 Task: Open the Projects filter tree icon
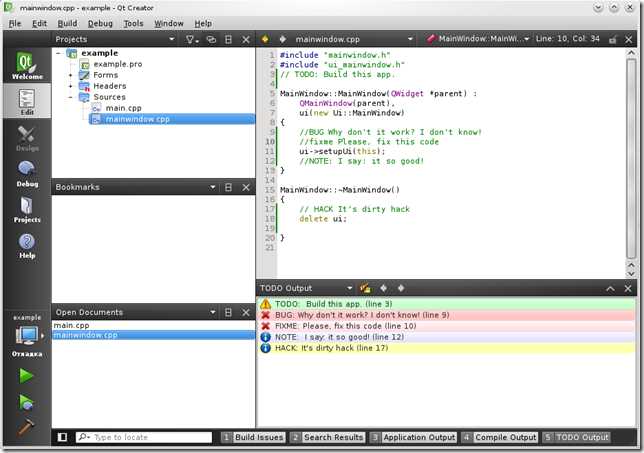pos(191,39)
